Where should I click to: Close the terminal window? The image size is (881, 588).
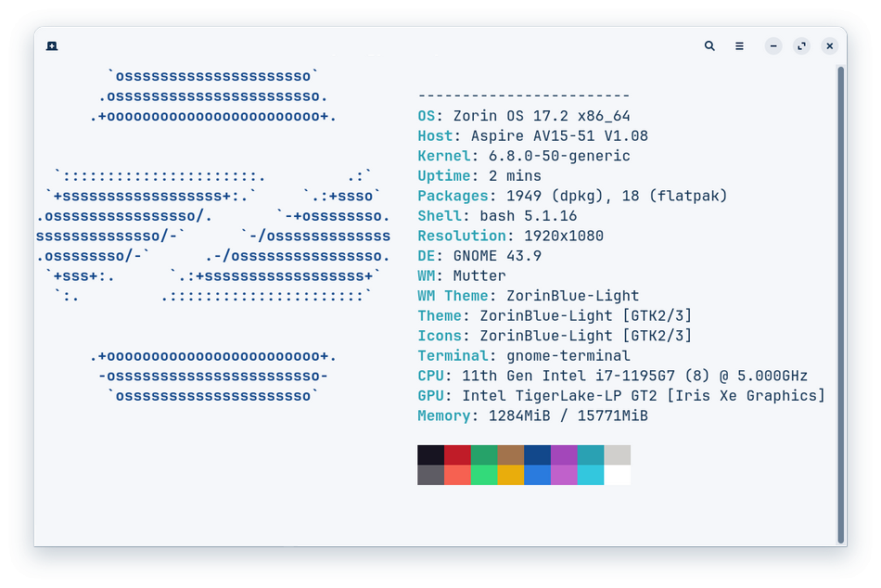click(830, 45)
